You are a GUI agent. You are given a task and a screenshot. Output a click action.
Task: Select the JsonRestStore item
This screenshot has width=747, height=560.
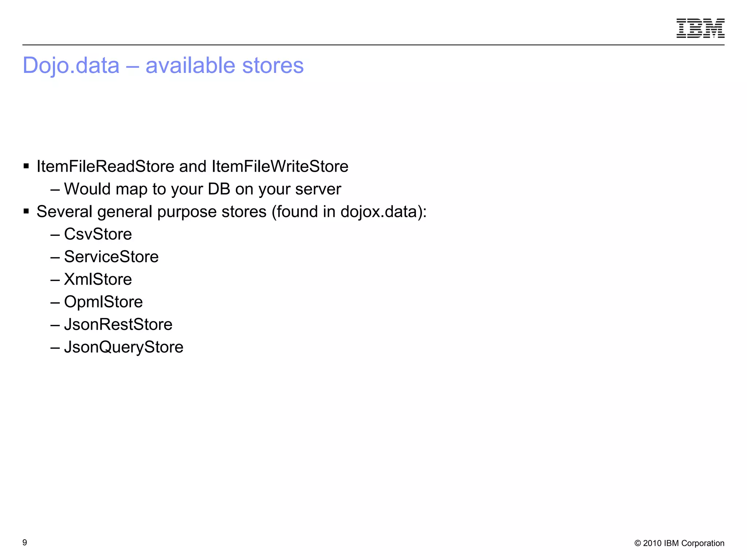tap(118, 324)
